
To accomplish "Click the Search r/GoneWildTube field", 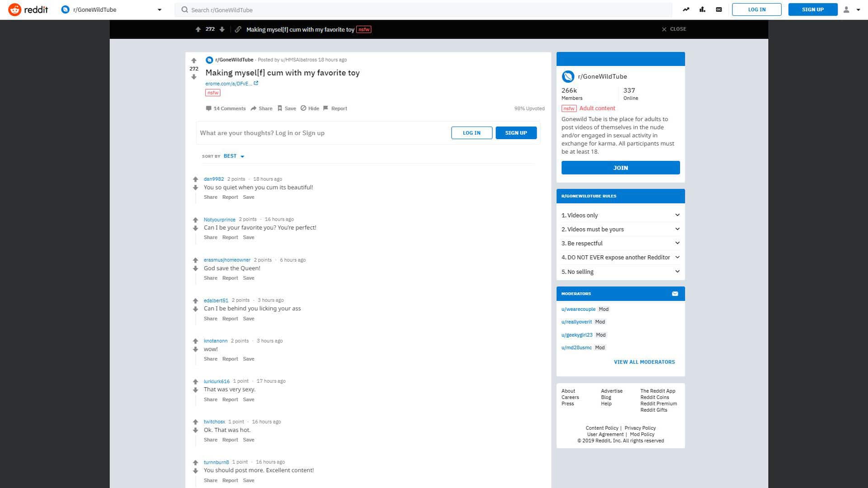I will [423, 10].
